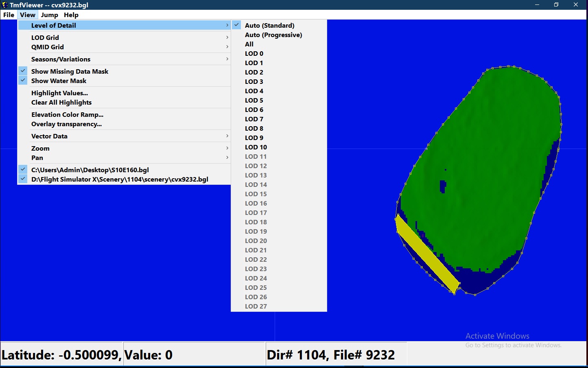Toggle Show Missing Data Mask

tap(124, 71)
